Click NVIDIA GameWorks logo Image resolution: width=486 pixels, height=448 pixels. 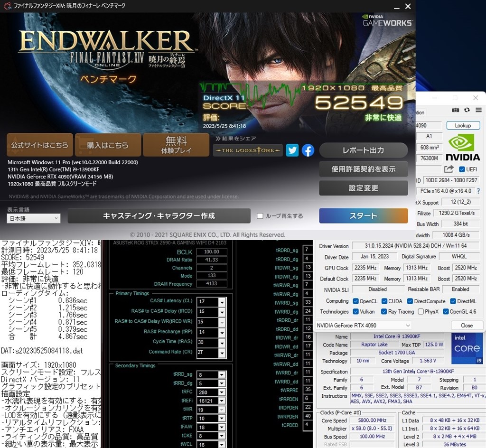(387, 20)
